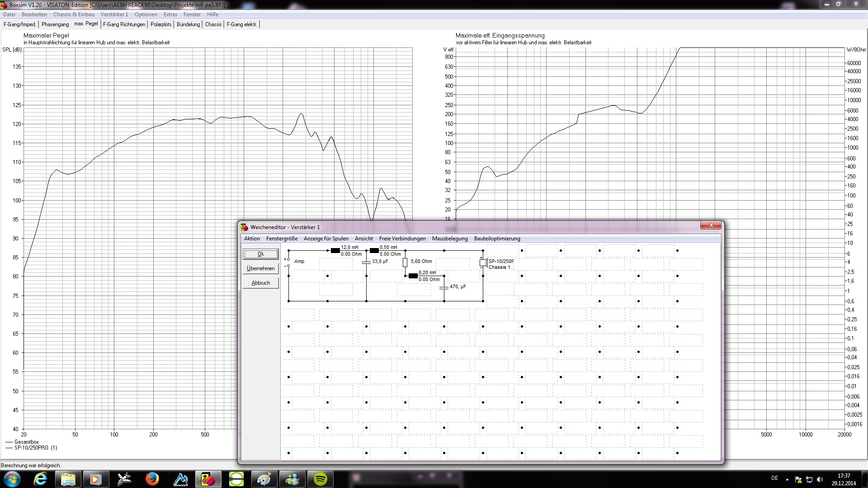Click the 8,20 mH inductor symbol

413,276
